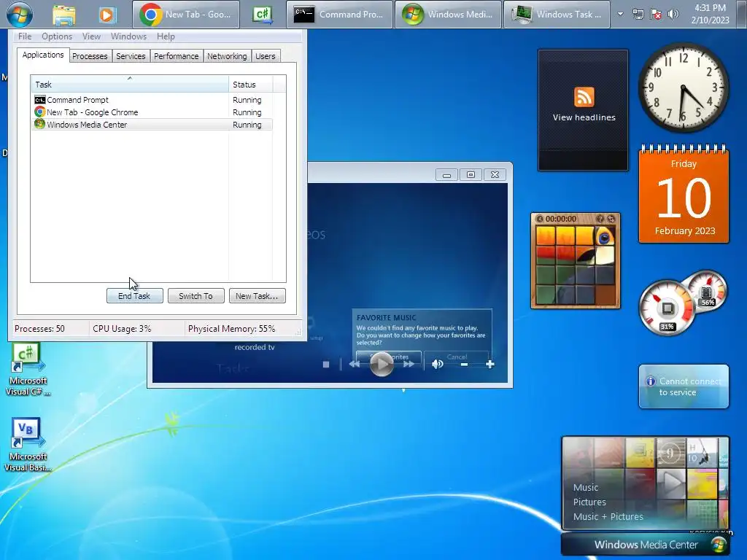
Task: Switch to the Networking tab
Action: point(227,56)
